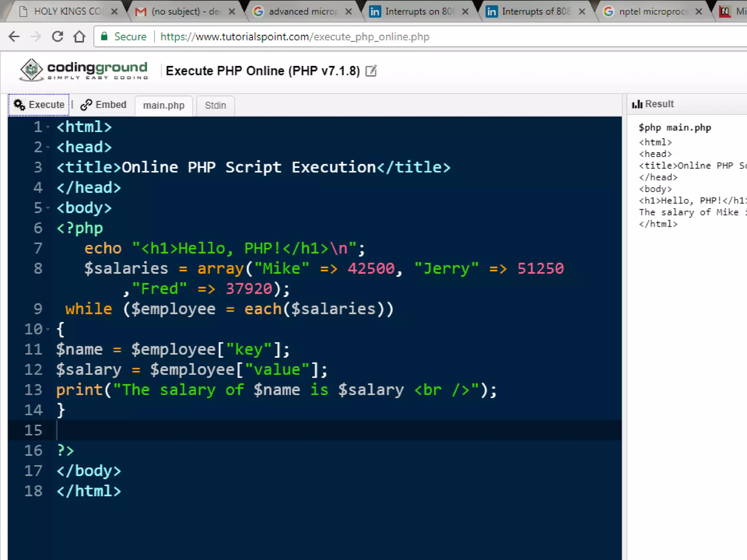Run the code with Execute button
This screenshot has width=747, height=560.
39,105
